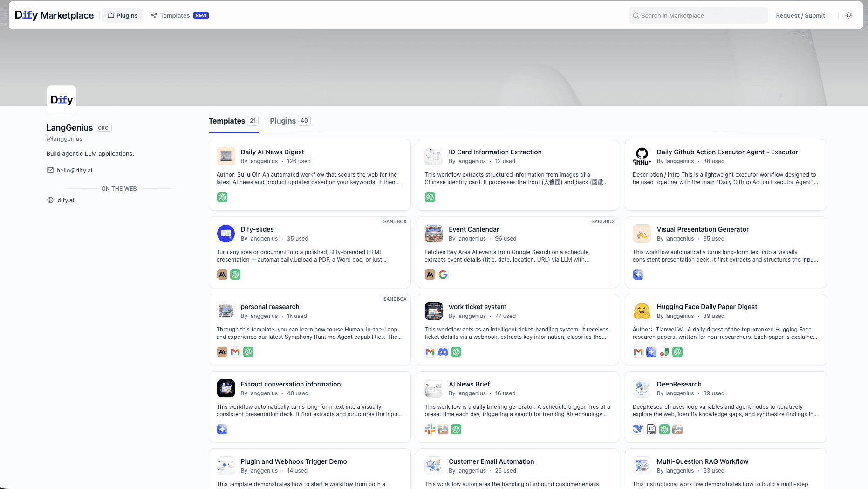This screenshot has height=489, width=868.
Task: Click the OpenAI icon in ID Card Information Extraction card
Action: pyautogui.click(x=430, y=197)
